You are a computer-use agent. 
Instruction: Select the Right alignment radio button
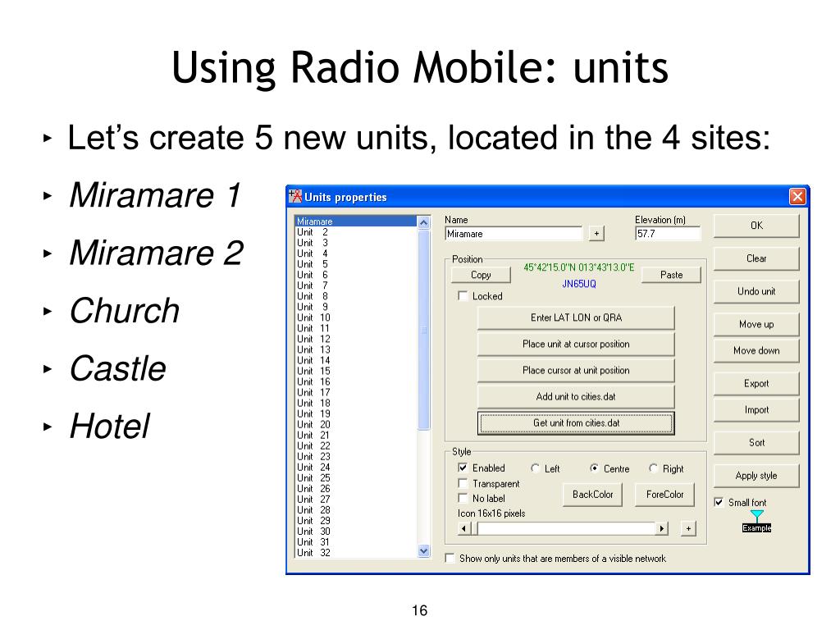(653, 468)
